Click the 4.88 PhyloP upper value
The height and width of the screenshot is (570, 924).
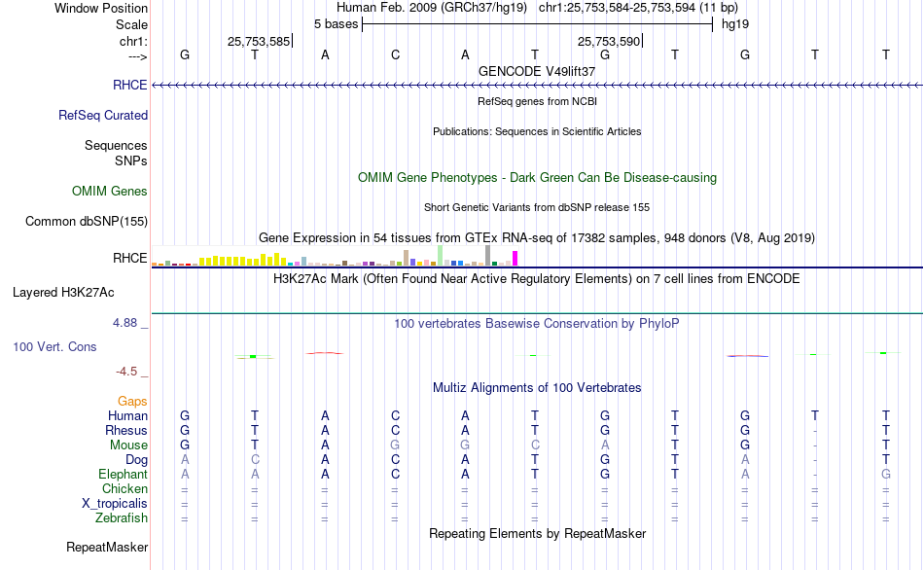pyautogui.click(x=124, y=322)
